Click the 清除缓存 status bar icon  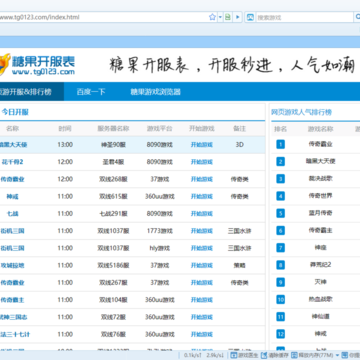click(x=274, y=355)
